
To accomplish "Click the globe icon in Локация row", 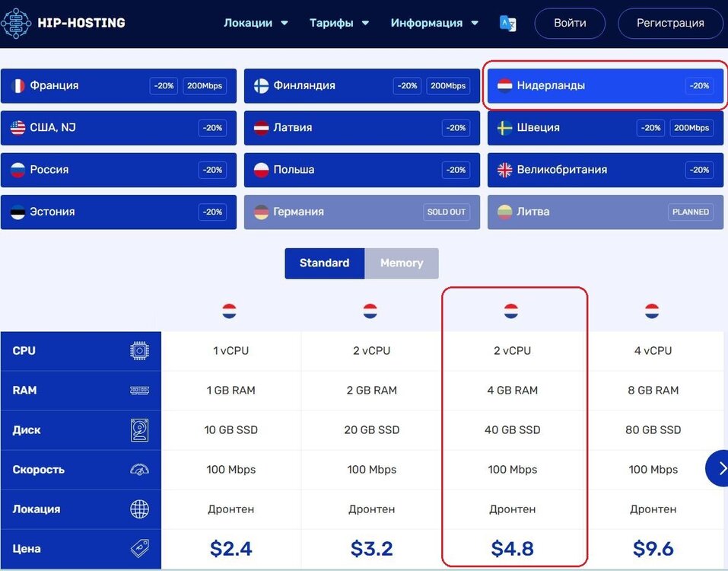I will pyautogui.click(x=139, y=509).
